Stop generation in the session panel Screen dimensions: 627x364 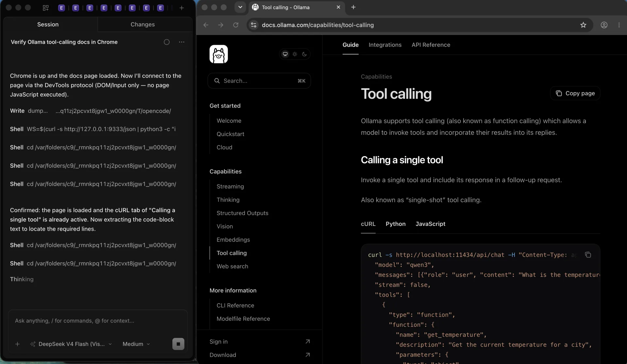point(178,344)
